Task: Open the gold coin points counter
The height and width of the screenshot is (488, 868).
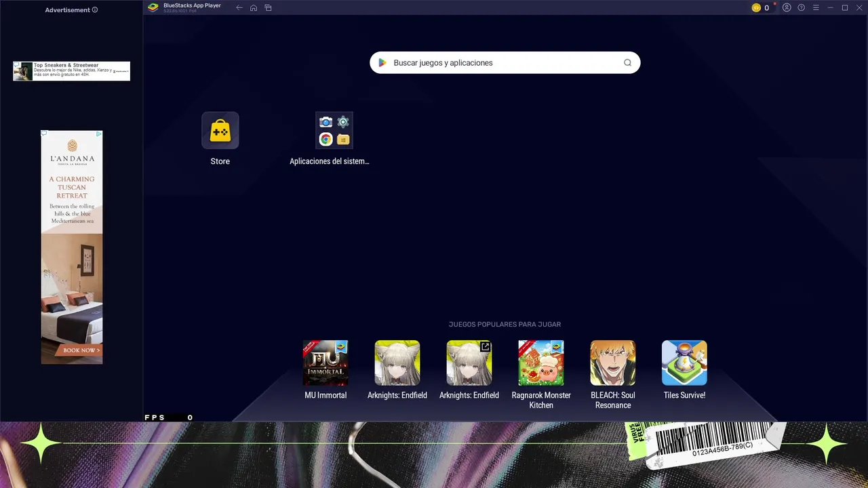Action: click(x=761, y=7)
